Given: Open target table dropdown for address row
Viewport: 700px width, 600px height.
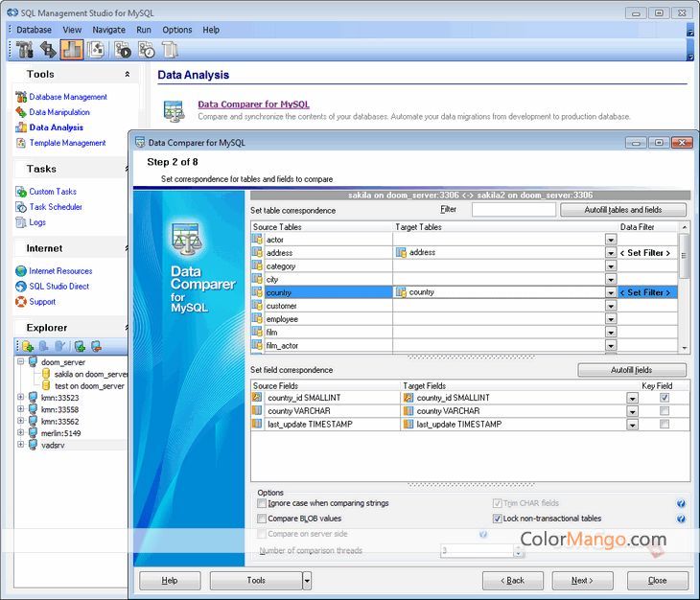Looking at the screenshot, I should [611, 253].
